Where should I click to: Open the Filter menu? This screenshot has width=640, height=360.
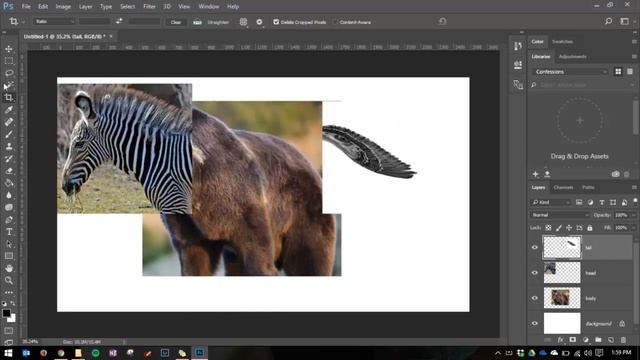[149, 7]
